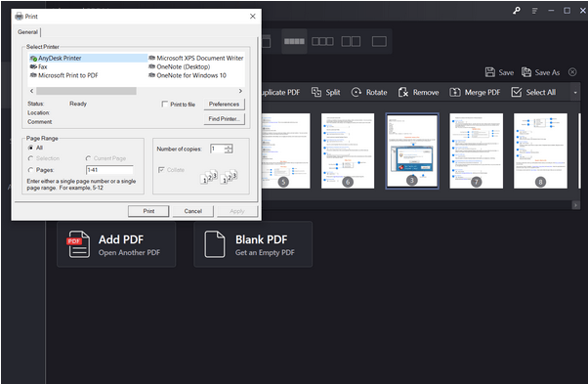Click the Duplicate PDF toolbar item
Image resolution: width=588 pixels, height=384 pixels.
click(x=280, y=92)
